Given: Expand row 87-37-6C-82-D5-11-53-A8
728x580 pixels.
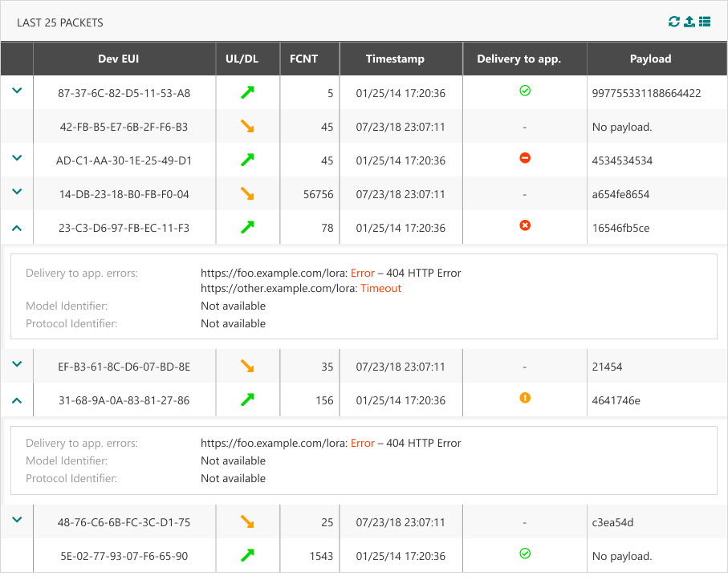Looking at the screenshot, I should click(17, 91).
